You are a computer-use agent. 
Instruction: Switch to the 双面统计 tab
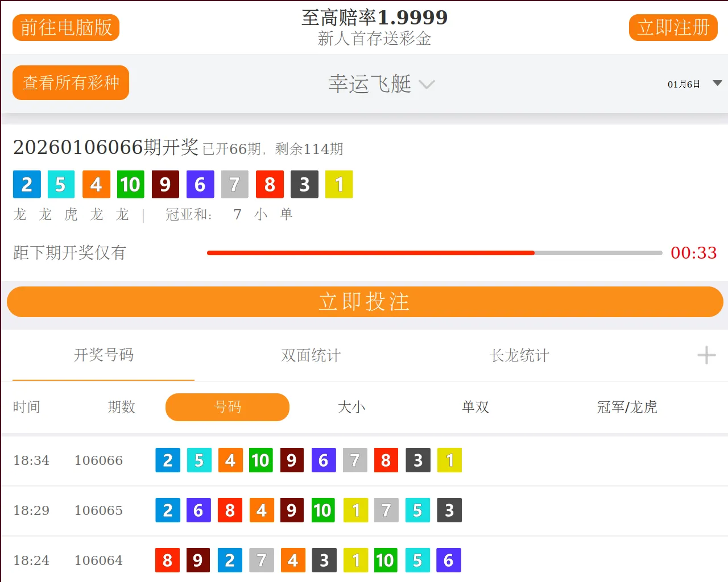311,356
